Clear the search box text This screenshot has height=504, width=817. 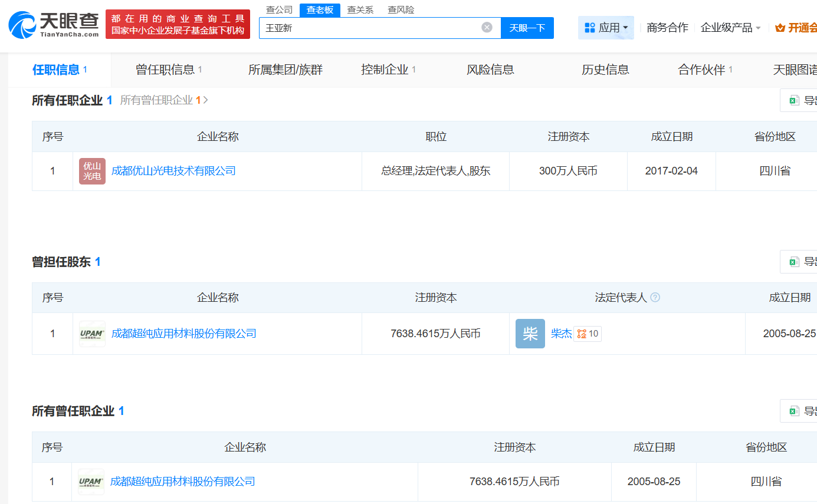tap(487, 28)
